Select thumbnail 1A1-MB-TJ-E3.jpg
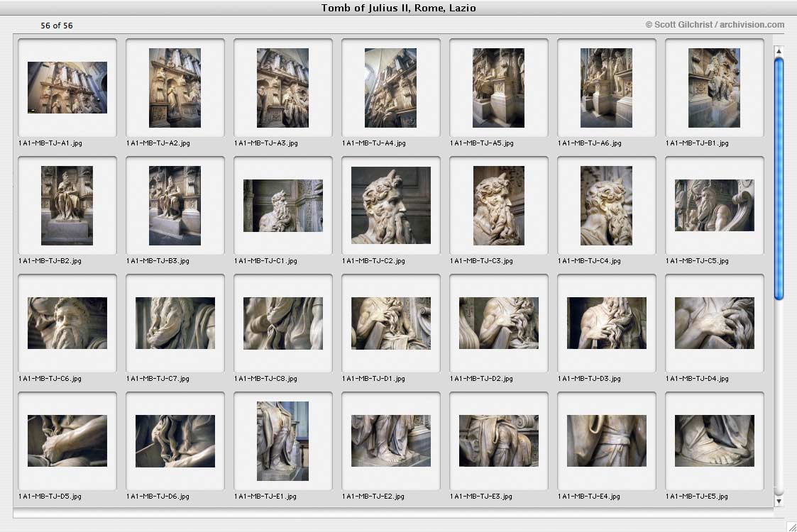The image size is (797, 532). click(499, 441)
